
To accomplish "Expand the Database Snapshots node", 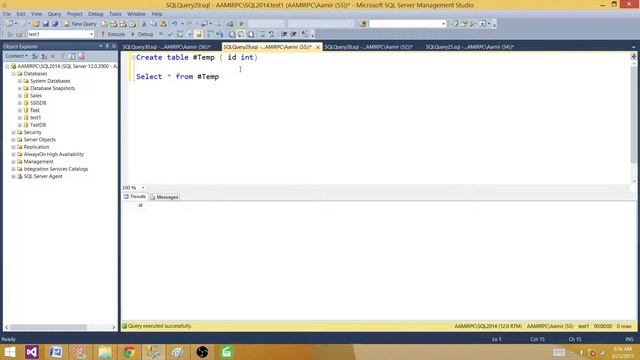I will [x=20, y=89].
